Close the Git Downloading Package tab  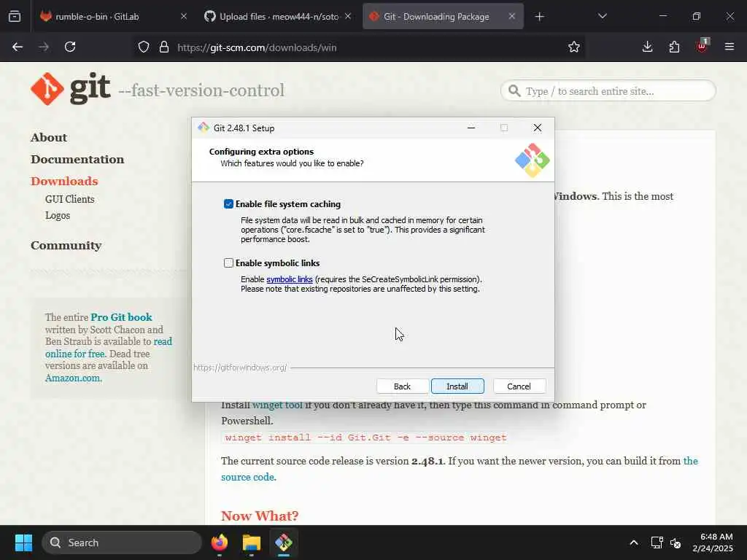(x=511, y=17)
